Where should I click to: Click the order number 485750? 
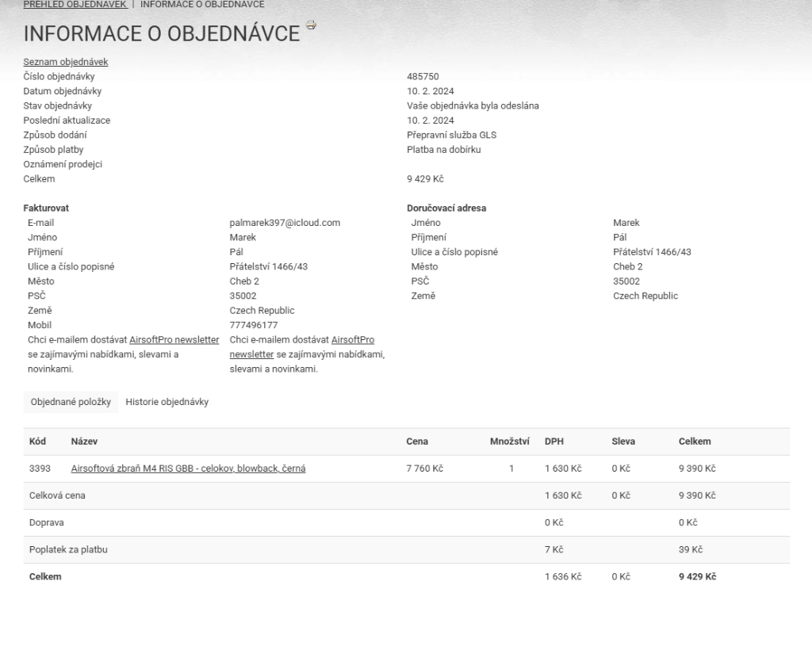[423, 77]
